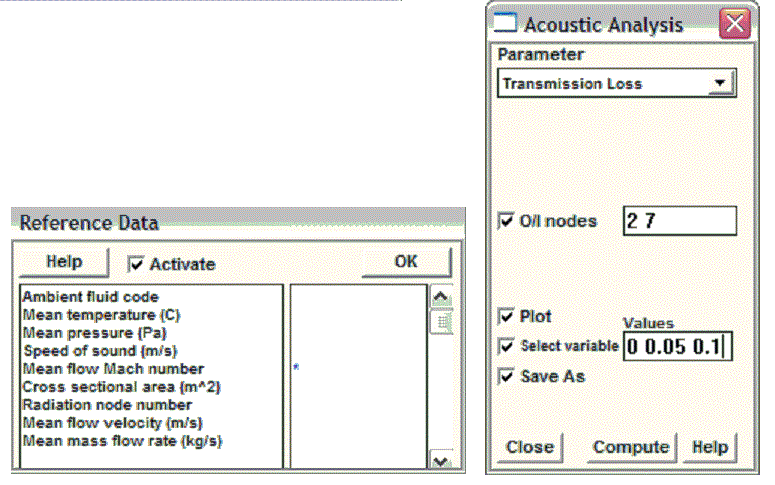Uncheck the Save As option

[506, 376]
